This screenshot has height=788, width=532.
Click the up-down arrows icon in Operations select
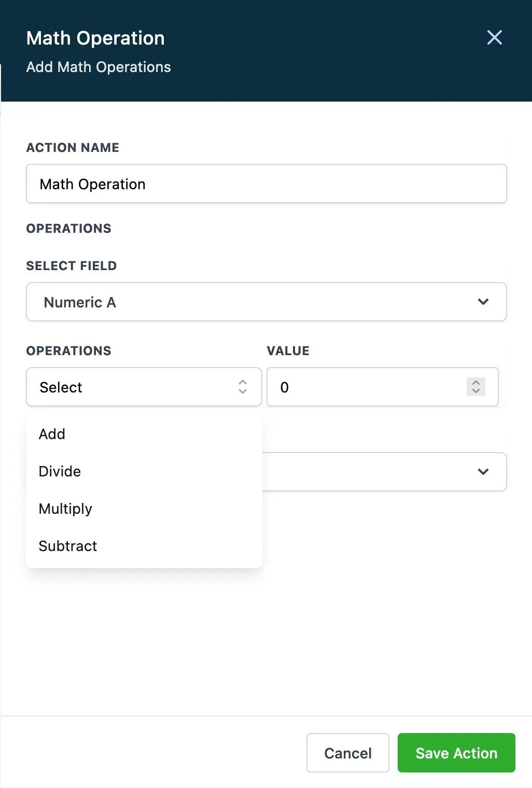tap(242, 387)
